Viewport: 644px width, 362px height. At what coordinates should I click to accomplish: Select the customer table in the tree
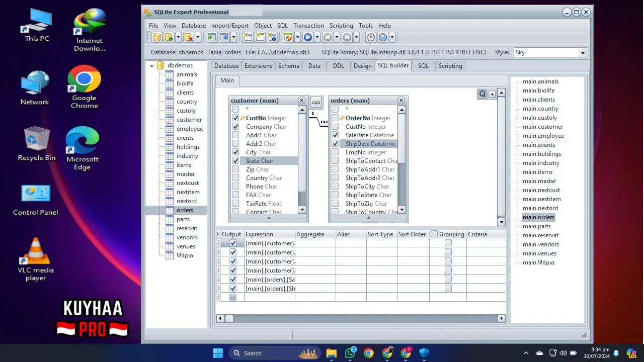pos(189,120)
